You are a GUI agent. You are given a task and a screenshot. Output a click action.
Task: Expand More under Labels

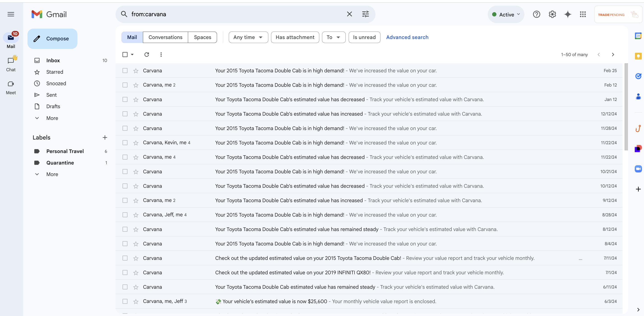[x=52, y=174]
